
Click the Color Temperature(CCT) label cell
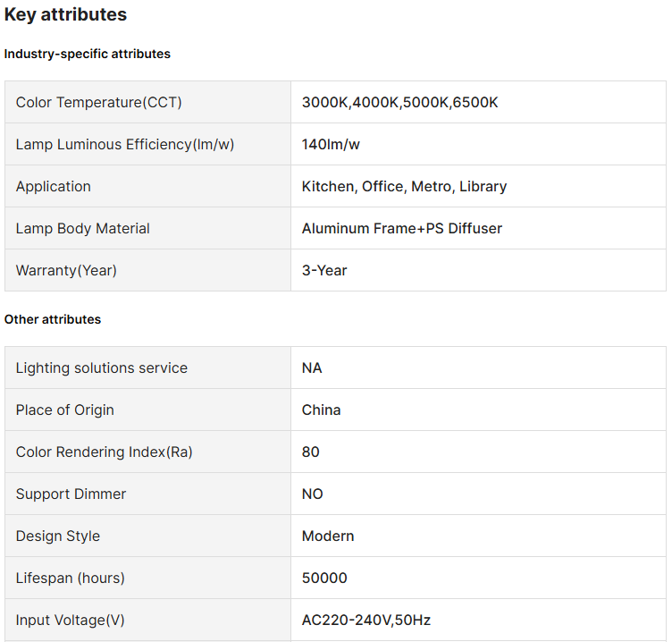[98, 103]
